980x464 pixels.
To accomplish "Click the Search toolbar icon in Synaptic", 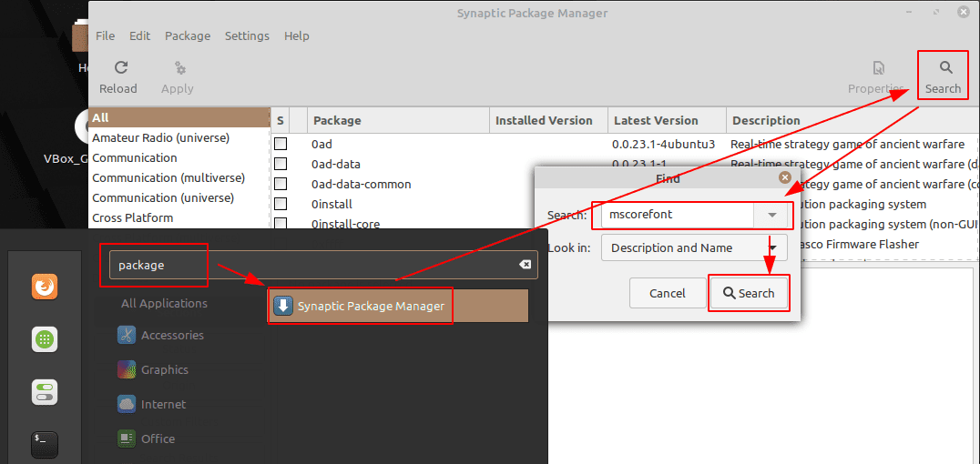I will coord(946,67).
